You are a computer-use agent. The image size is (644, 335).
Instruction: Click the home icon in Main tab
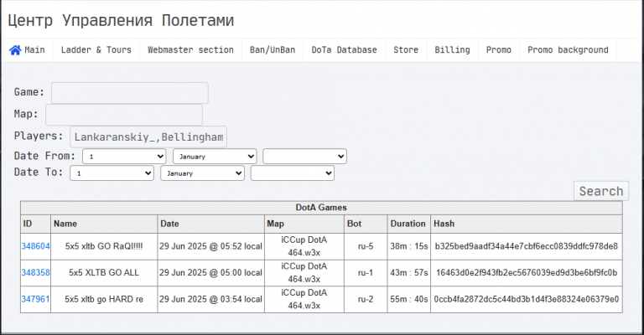pyautogui.click(x=15, y=50)
